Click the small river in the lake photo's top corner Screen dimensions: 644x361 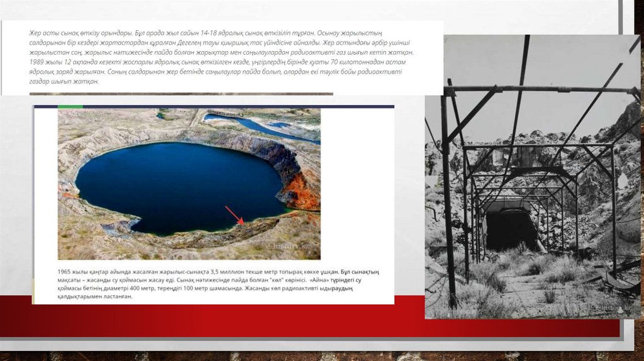click(252, 123)
